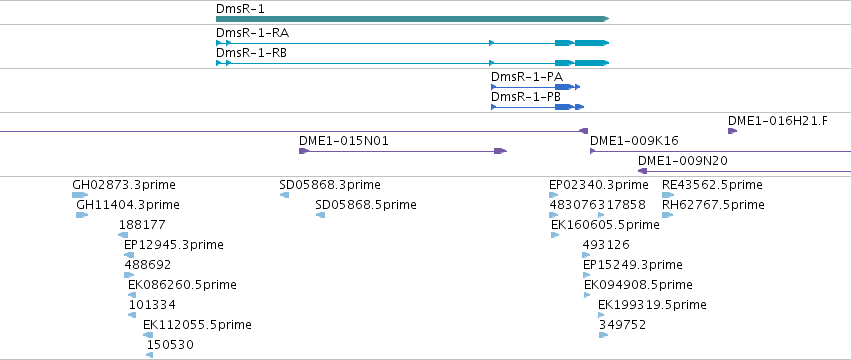Select the DmsR-1-PA protein feature

tap(536, 87)
